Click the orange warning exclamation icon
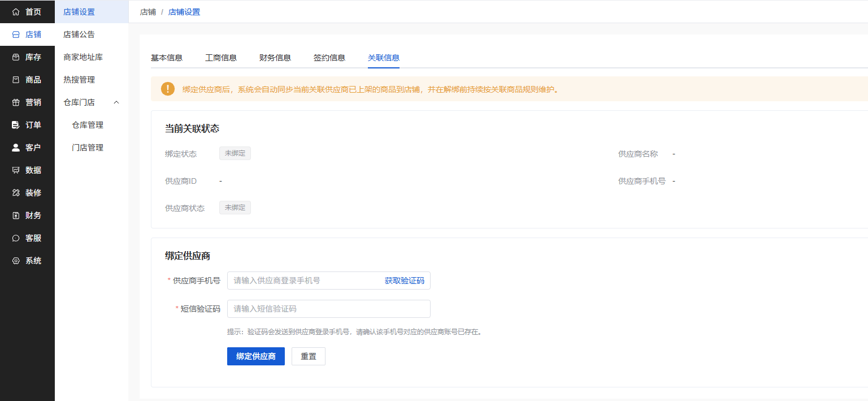868x401 pixels. point(168,89)
